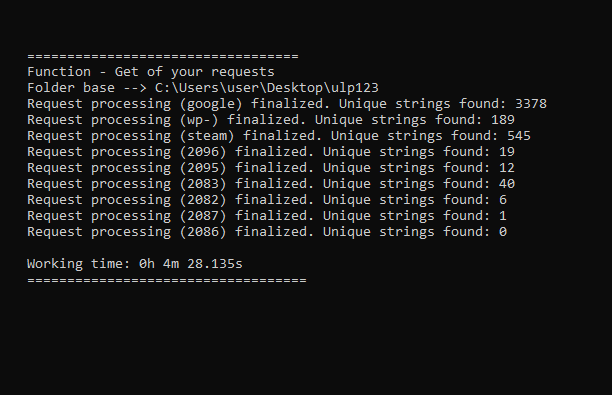Click the (wp-) request processing line
Screen dimensions: 612x395
pyautogui.click(x=271, y=120)
